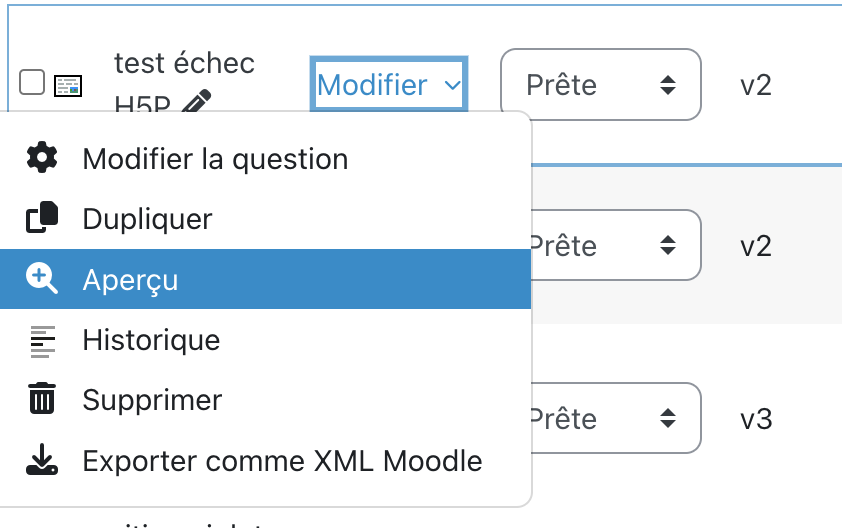Click the pencil icon to rename question

[198, 103]
